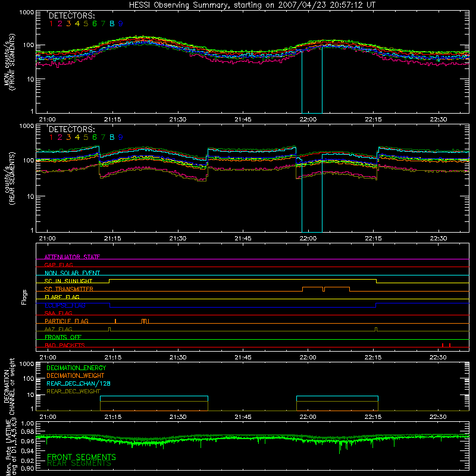The image size is (476, 476).
Task: Click the 21:15 tick on Flags time axis
Action: click(x=113, y=358)
